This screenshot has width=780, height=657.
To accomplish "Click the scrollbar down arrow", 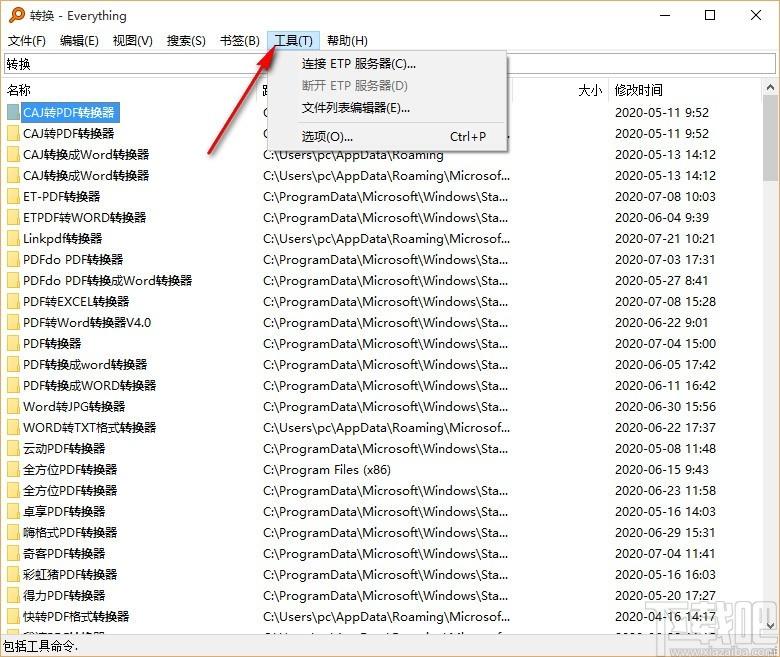I will (x=771, y=625).
